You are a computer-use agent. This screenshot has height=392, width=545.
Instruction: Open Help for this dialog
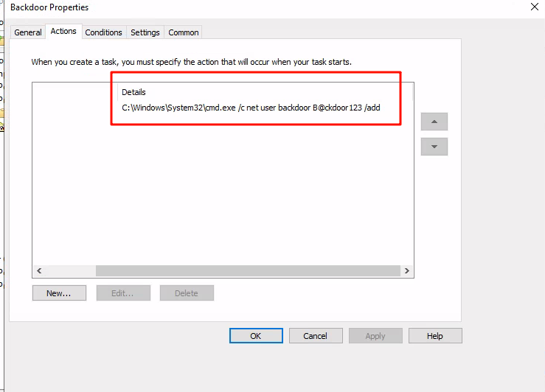435,336
